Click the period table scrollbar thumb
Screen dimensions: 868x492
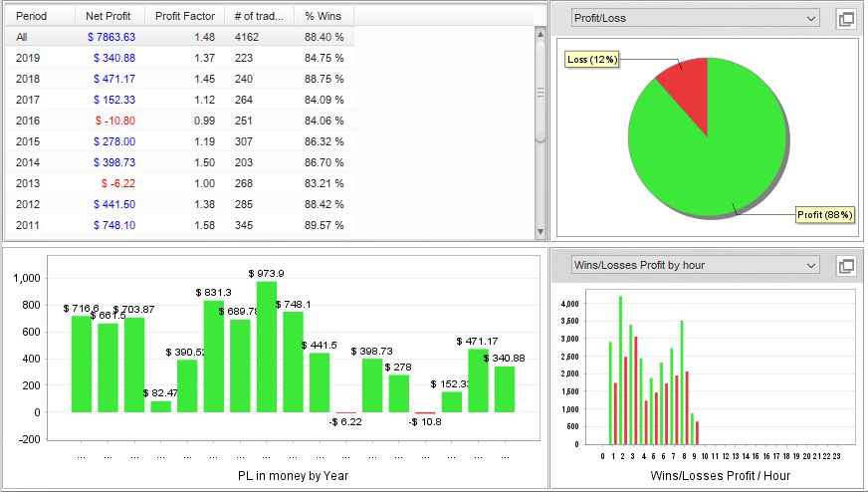pyautogui.click(x=541, y=93)
